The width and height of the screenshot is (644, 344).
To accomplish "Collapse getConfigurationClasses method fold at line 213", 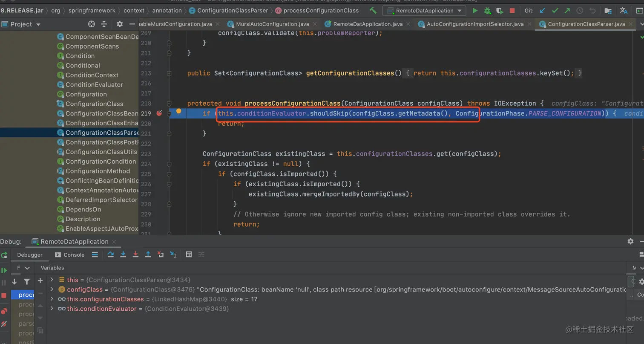I will tap(169, 73).
